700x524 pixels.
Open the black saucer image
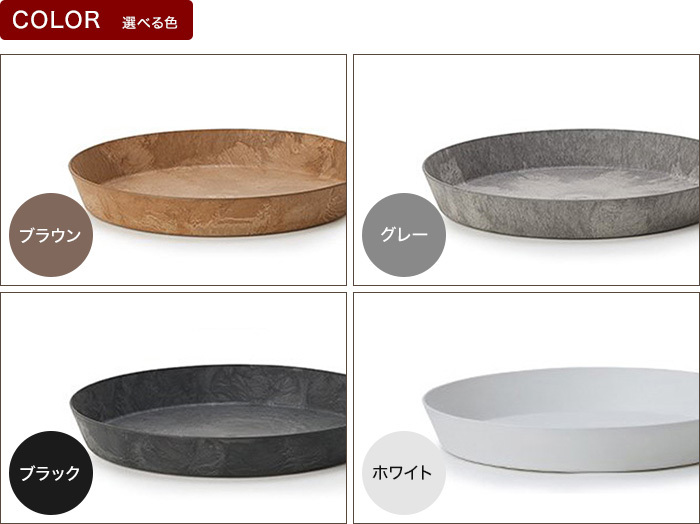[x=208, y=420]
